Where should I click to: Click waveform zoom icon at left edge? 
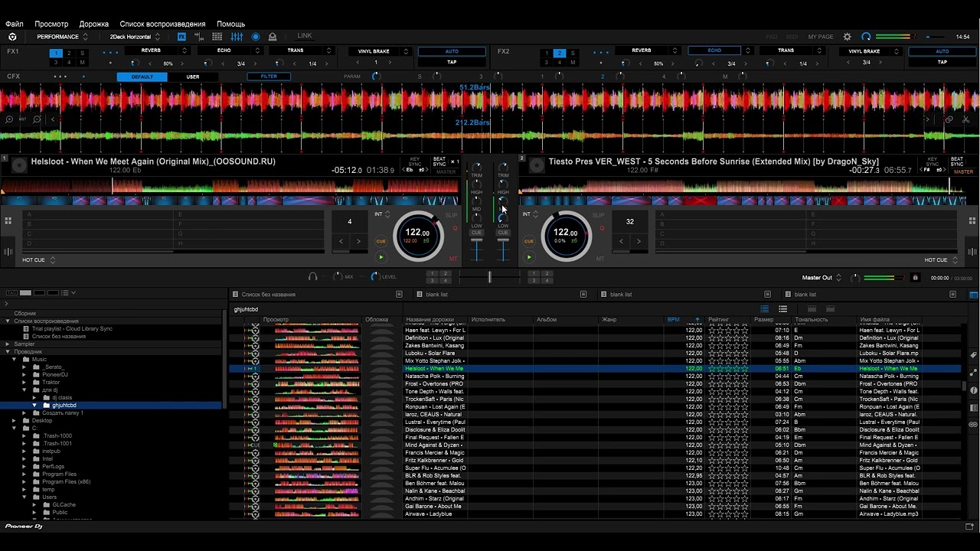tap(9, 119)
